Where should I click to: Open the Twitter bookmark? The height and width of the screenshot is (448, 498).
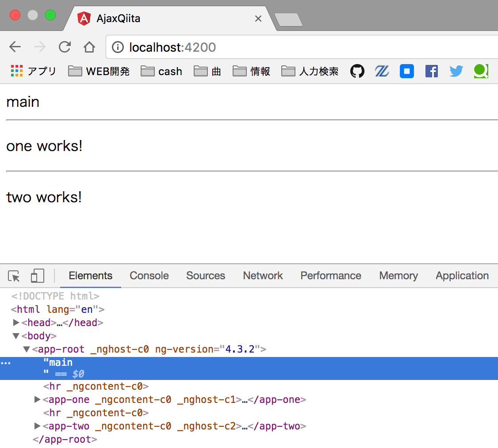[x=456, y=71]
